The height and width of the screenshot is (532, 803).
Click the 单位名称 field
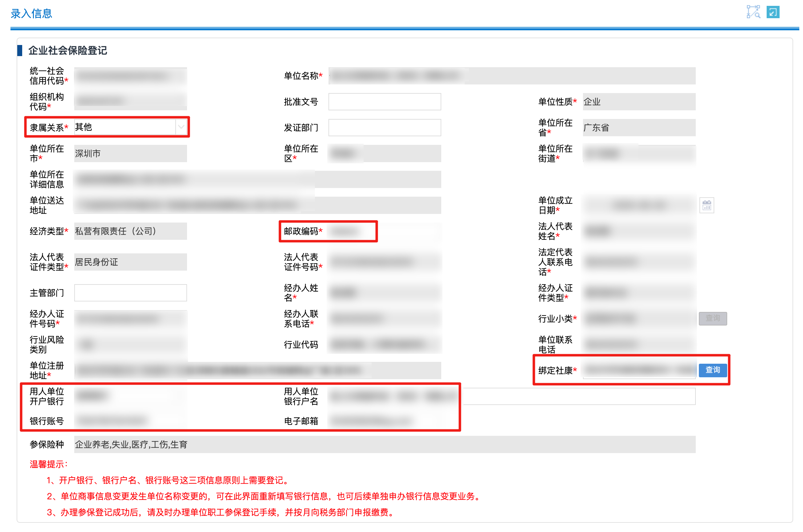(512, 76)
